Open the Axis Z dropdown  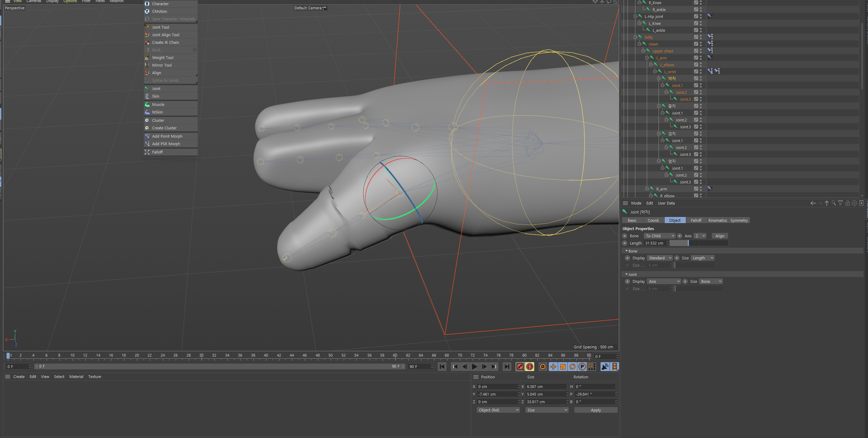pyautogui.click(x=700, y=236)
